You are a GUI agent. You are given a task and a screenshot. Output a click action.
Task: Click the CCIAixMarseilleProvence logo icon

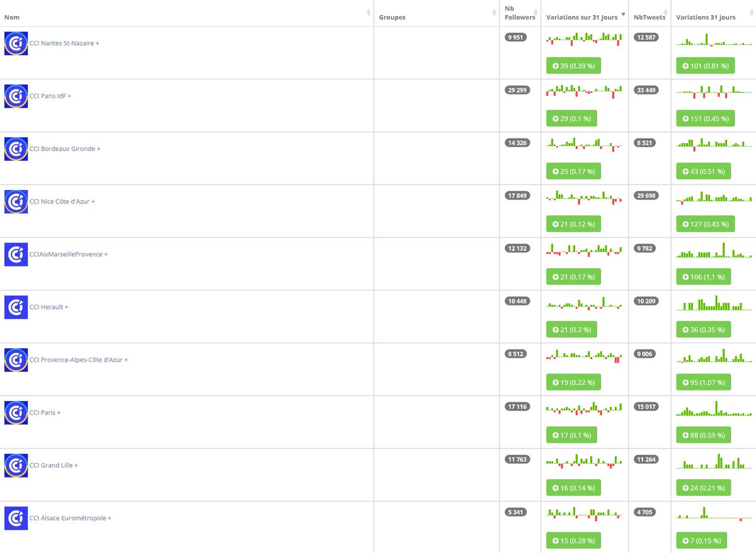(x=16, y=254)
